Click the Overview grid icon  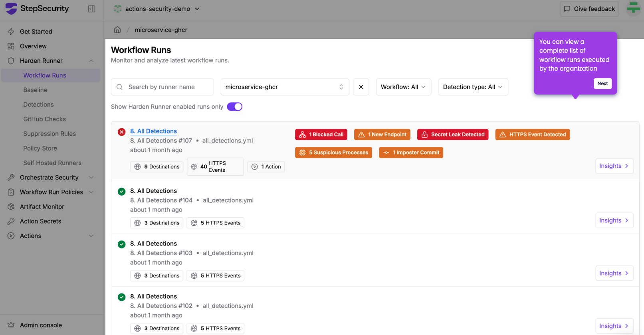click(x=11, y=46)
